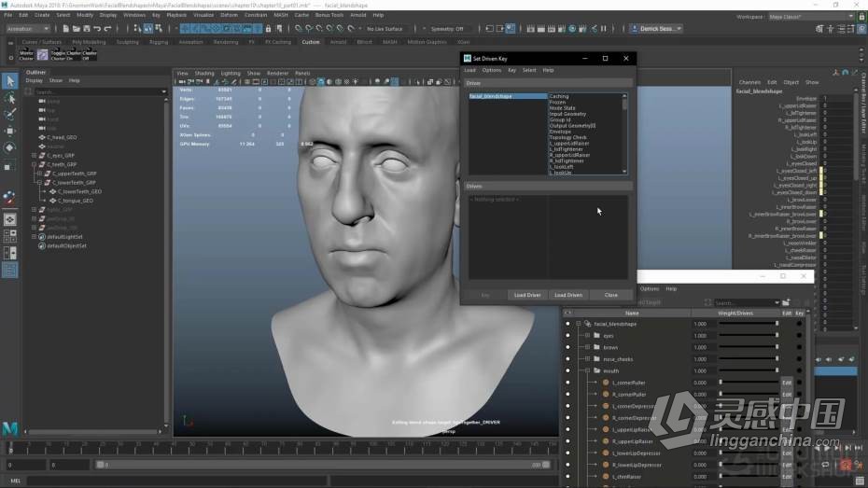Image resolution: width=868 pixels, height=488 pixels.
Task: Collapse C_lowerTeeth_GRP in the Outliner
Action: click(x=40, y=182)
